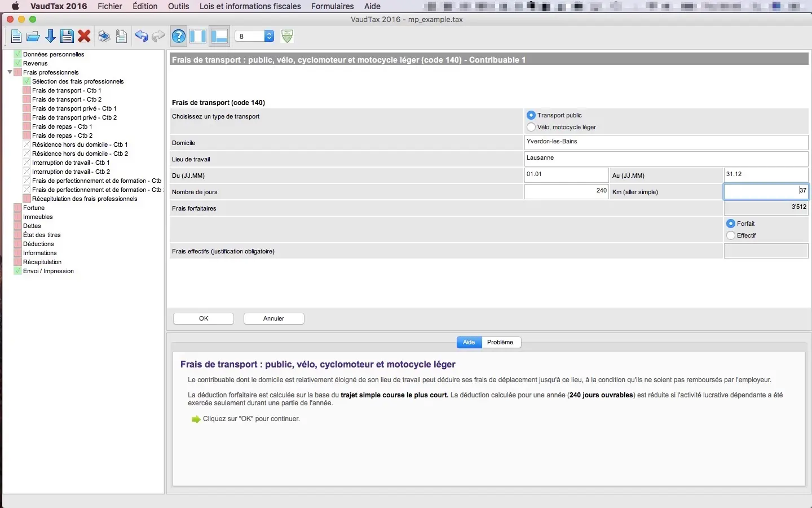812x508 pixels.
Task: Open the Aide menu in menu bar
Action: point(372,6)
